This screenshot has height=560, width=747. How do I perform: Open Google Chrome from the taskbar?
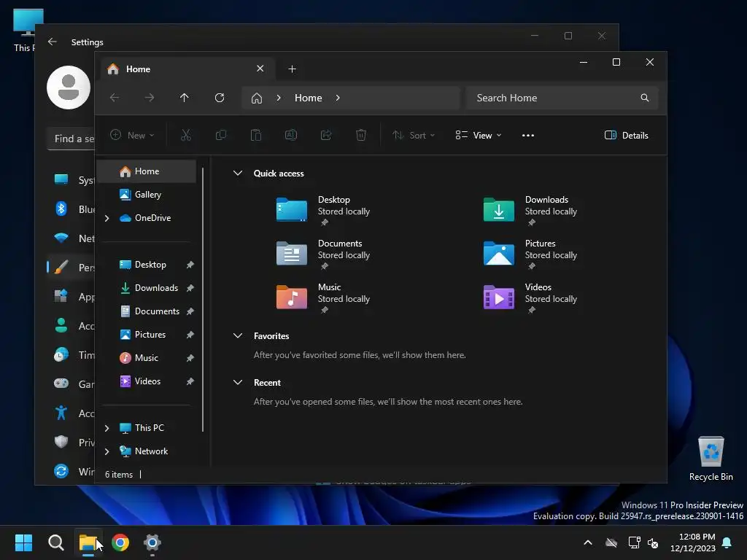click(120, 542)
